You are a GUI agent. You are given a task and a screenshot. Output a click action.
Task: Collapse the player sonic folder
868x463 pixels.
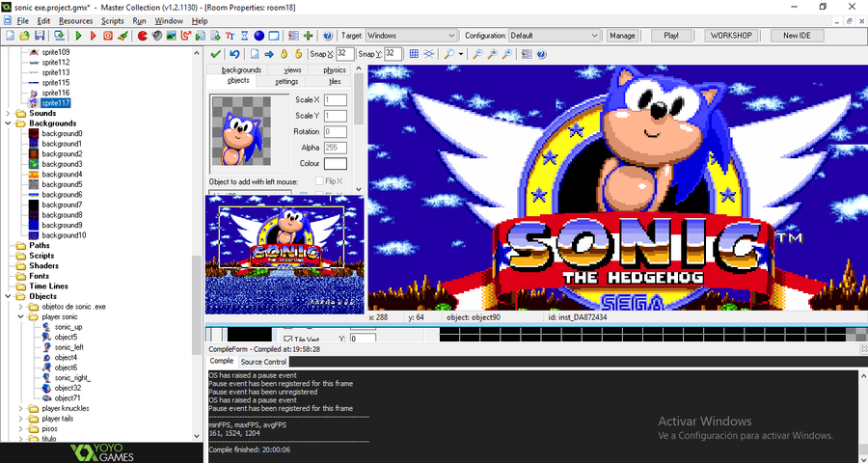pos(20,316)
